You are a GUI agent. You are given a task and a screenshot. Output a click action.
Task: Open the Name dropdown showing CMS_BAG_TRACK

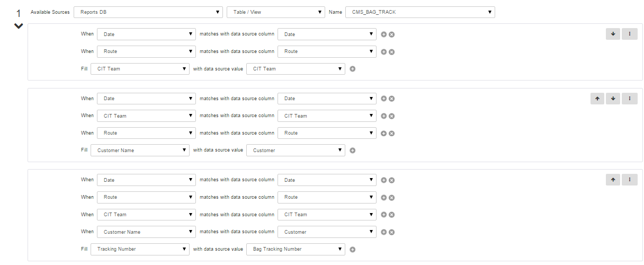(x=419, y=12)
